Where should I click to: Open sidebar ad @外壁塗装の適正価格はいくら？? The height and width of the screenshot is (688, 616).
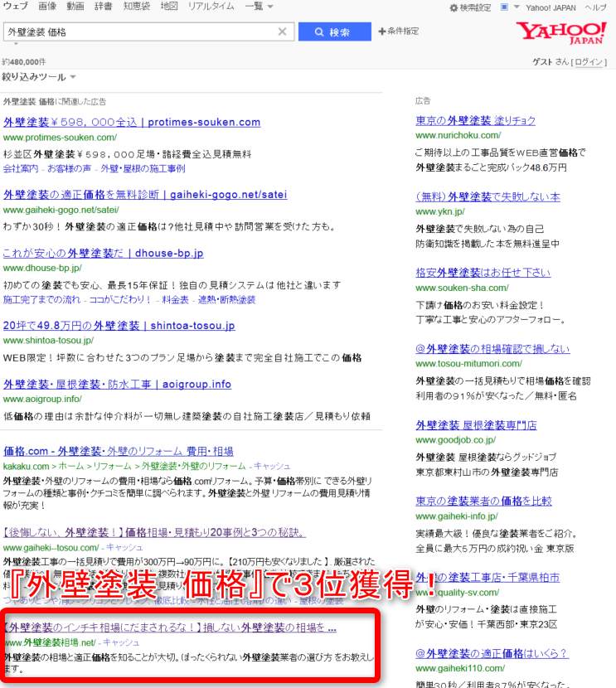coord(492,654)
